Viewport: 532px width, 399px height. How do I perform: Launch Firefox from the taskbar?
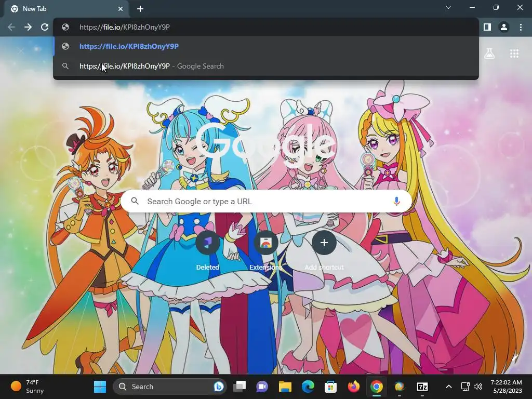click(353, 387)
